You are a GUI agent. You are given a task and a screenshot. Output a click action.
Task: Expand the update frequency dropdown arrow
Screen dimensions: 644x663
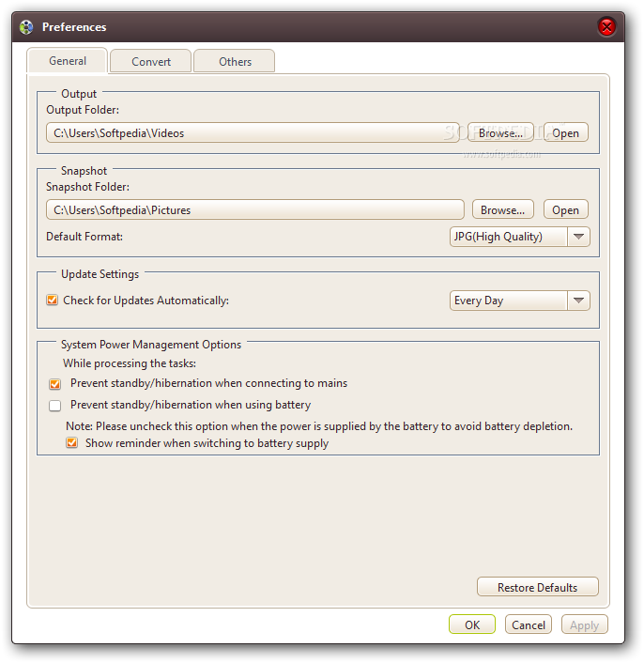(x=578, y=301)
